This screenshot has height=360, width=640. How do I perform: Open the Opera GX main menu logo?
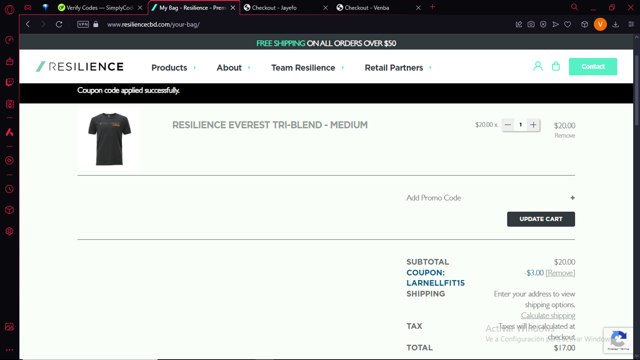click(9, 9)
